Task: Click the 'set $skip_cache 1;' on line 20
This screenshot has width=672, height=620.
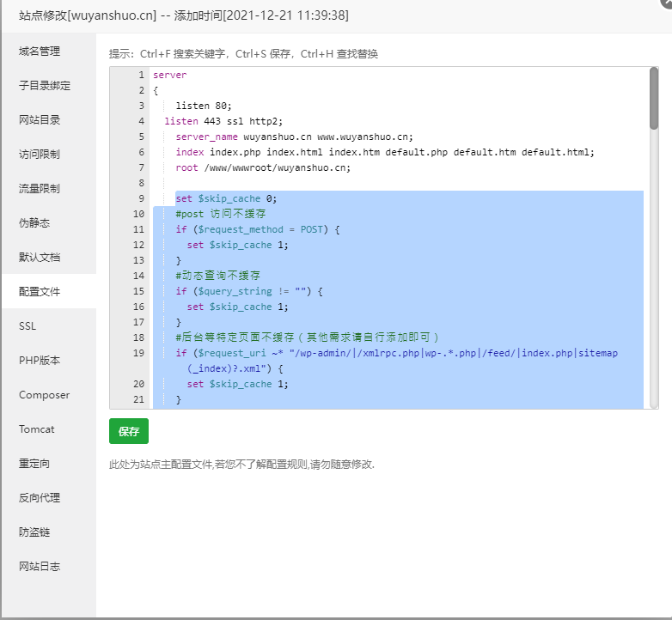Action: tap(237, 384)
